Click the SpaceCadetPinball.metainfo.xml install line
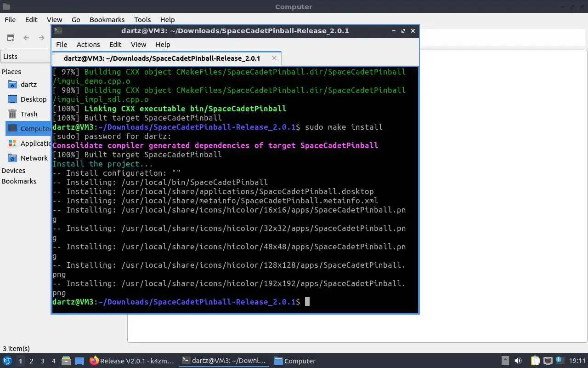Image resolution: width=588 pixels, height=368 pixels. [215, 201]
